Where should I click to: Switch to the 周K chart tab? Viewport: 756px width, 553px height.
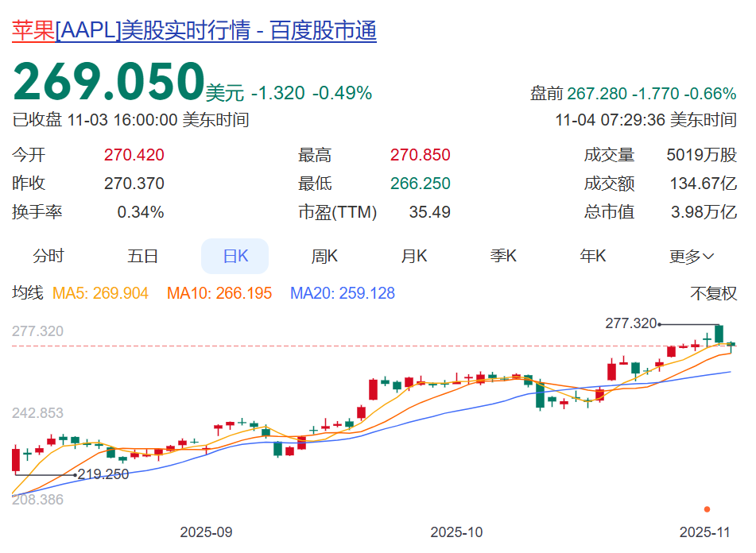[x=324, y=257]
